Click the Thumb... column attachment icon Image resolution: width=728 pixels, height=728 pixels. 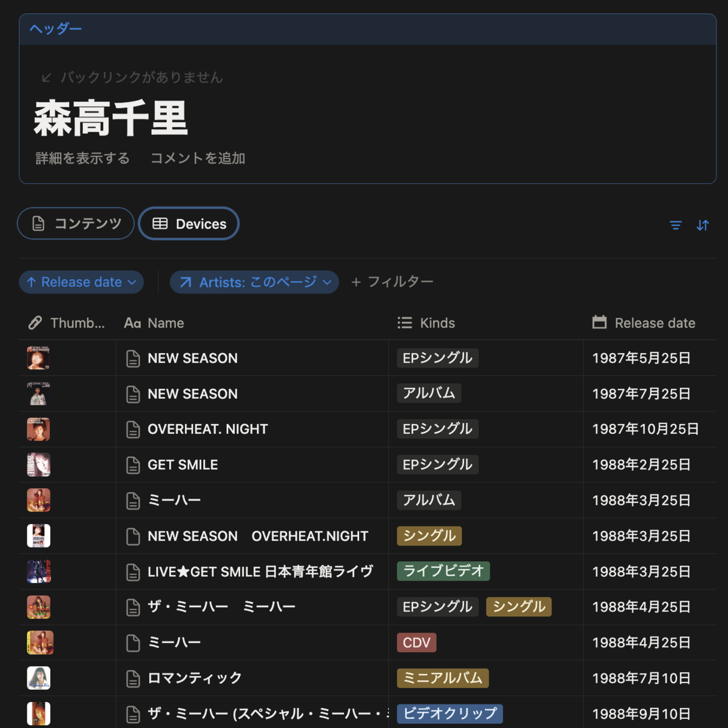point(35,323)
